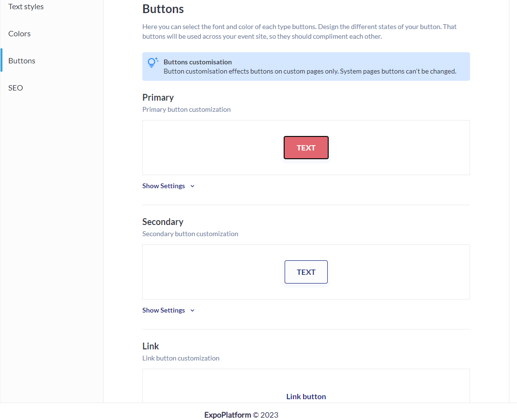The width and height of the screenshot is (517, 420).
Task: Open the Text styles section
Action: (x=26, y=7)
